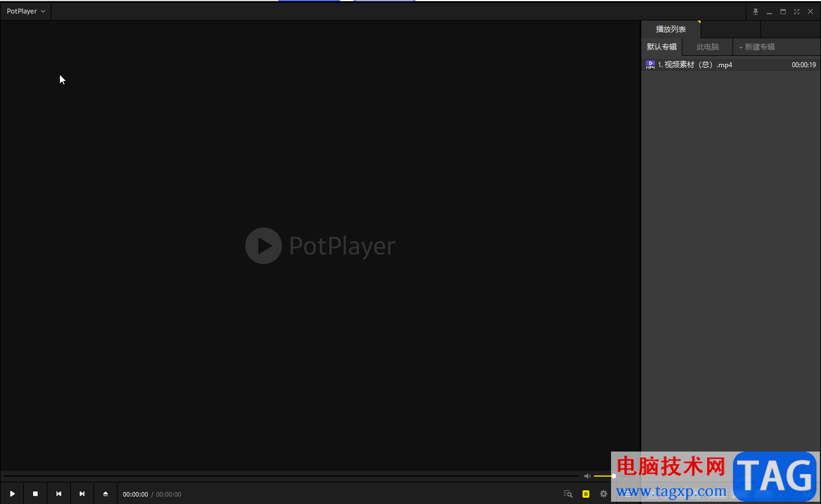This screenshot has width=821, height=504.
Task: Click the 00:00:19 duration in the playlist
Action: coord(803,65)
